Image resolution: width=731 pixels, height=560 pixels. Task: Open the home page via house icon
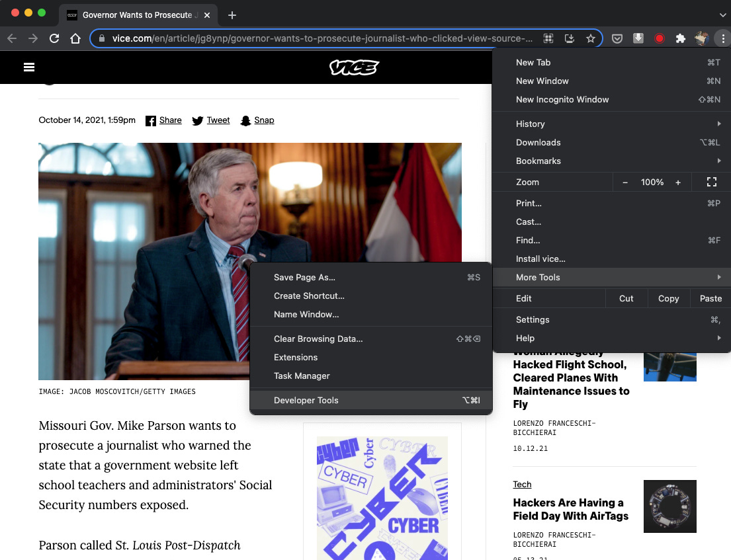pos(75,38)
